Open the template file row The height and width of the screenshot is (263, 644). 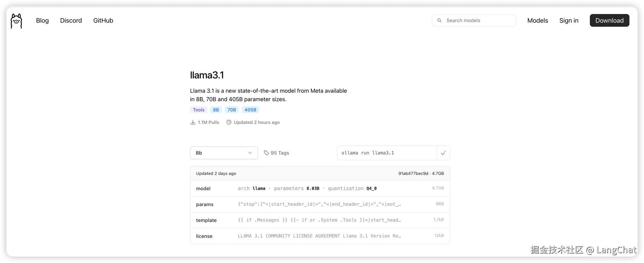320,220
